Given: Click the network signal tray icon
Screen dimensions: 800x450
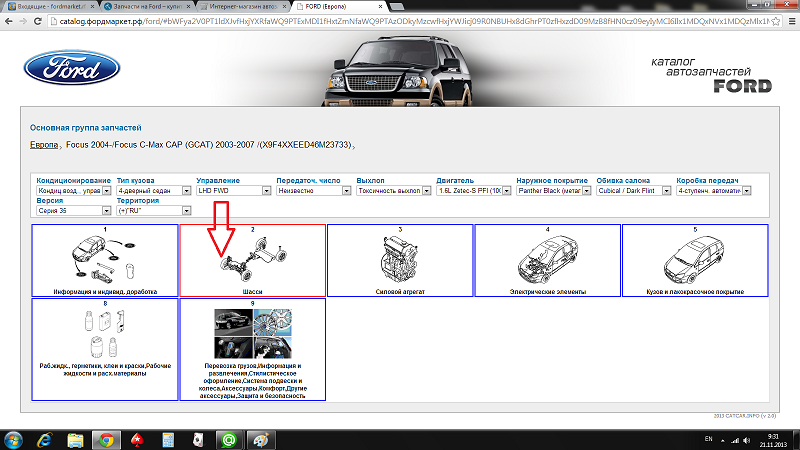Looking at the screenshot, I should coord(735,440).
